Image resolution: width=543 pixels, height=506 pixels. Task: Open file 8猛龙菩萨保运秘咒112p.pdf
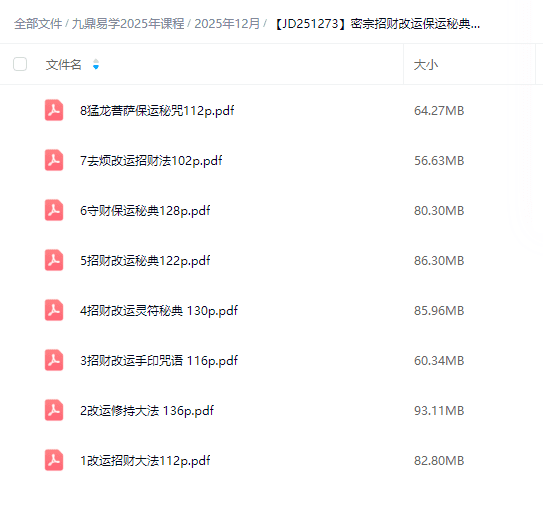click(x=157, y=110)
